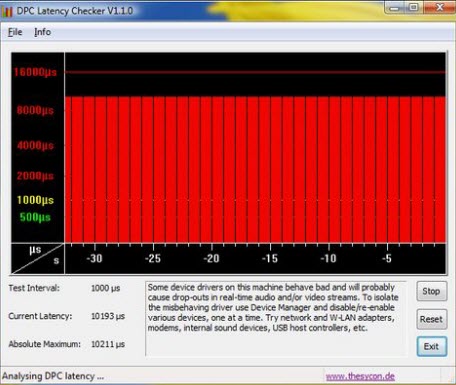Maximize the DPC Latency Checker window
This screenshot has width=456, height=385.
(413, 7)
